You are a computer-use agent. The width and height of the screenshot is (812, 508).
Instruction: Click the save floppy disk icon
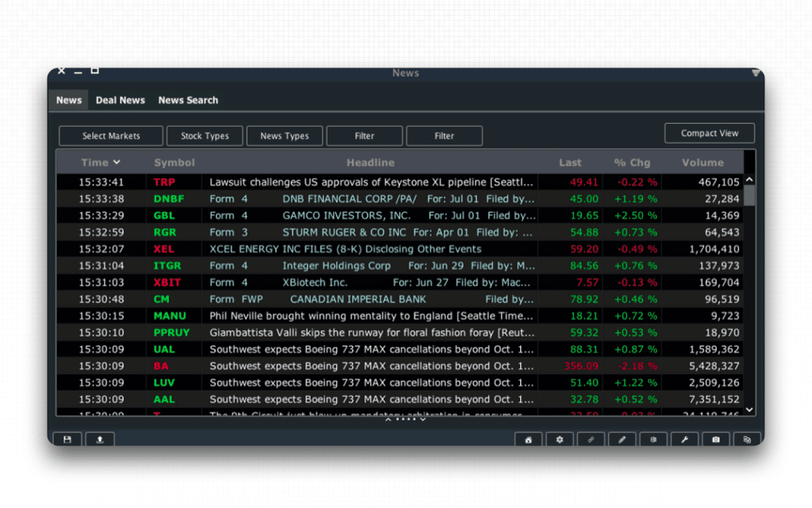point(67,440)
